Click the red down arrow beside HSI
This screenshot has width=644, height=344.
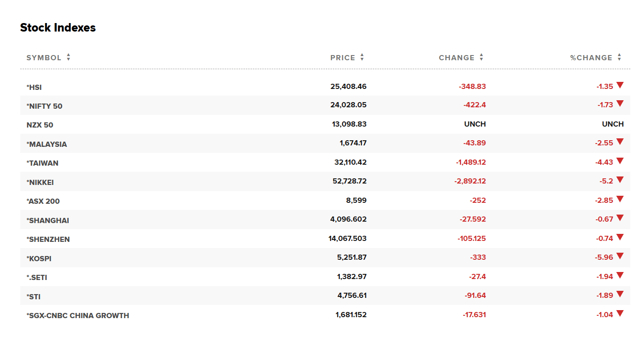tap(620, 85)
